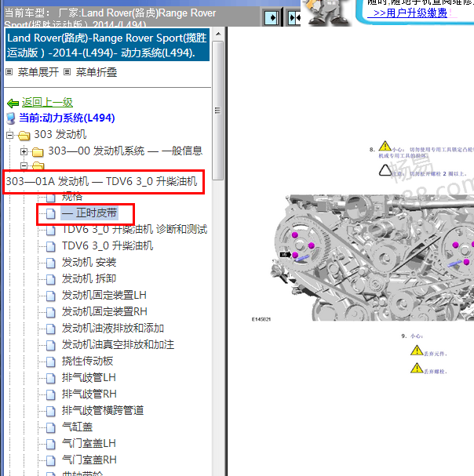Click the Land Rover Range Rover Sport title header
474x476 pixels.
click(x=108, y=45)
